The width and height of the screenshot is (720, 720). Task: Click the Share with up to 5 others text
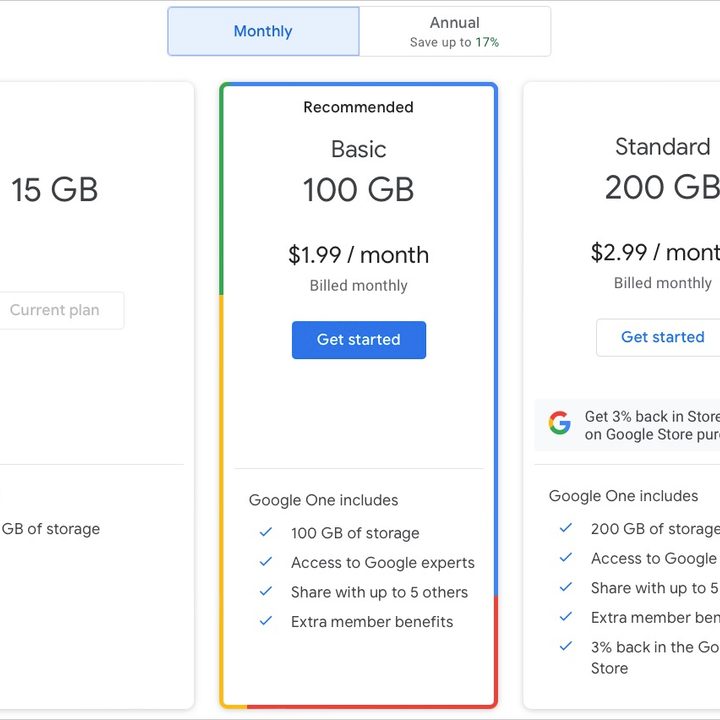tap(379, 592)
